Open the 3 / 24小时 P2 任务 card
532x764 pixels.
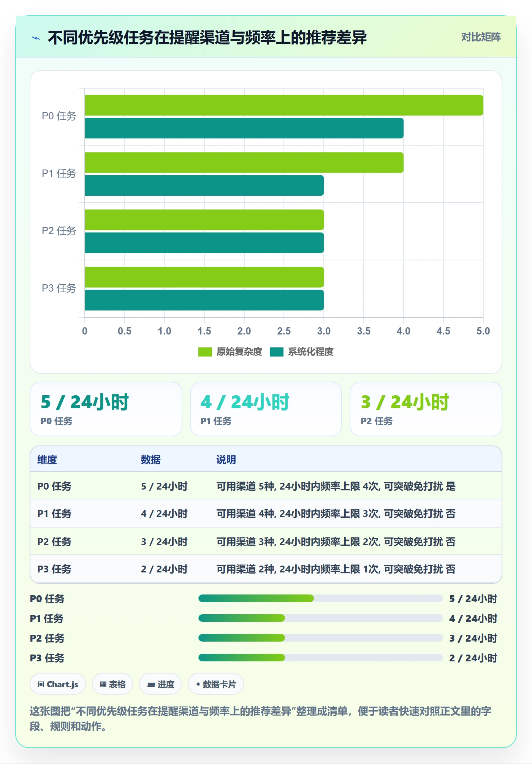[426, 409]
